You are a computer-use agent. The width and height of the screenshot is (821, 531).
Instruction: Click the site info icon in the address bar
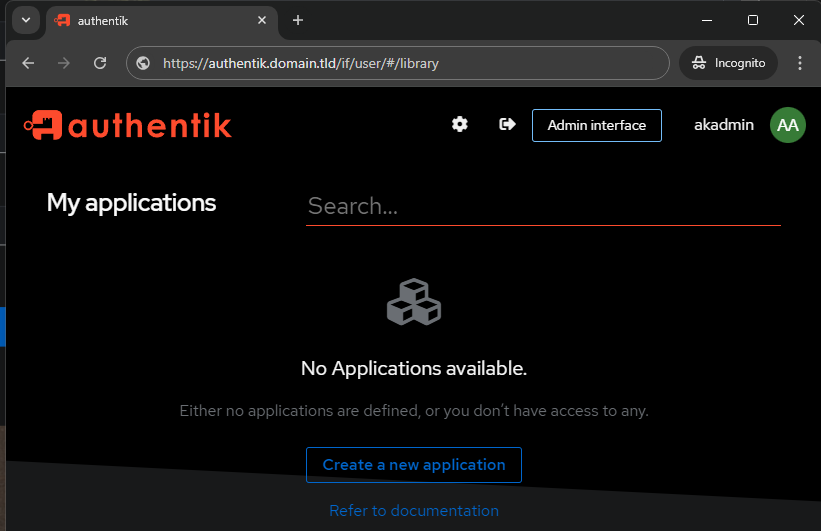(143, 63)
